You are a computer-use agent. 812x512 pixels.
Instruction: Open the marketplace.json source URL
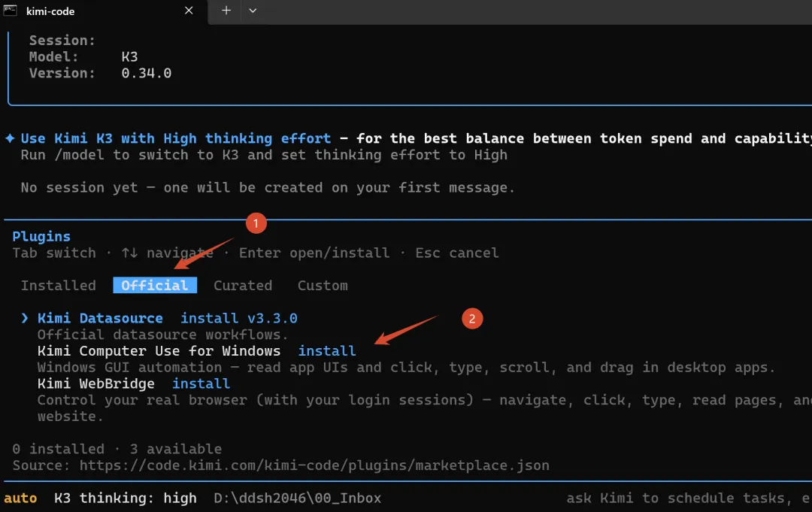(314, 465)
